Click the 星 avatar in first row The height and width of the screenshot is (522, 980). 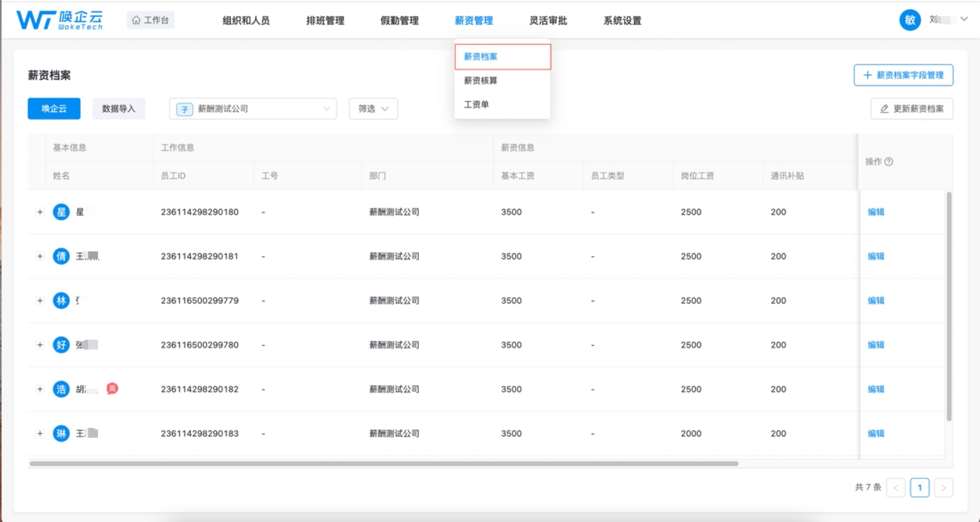61,212
